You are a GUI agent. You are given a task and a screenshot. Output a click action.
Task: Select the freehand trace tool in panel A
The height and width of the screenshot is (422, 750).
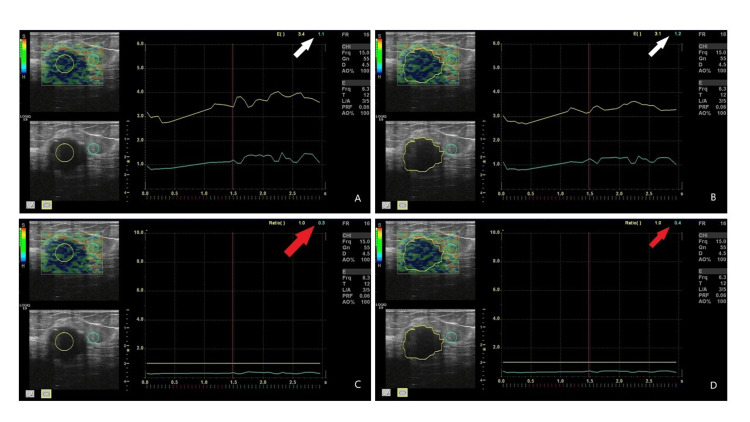31,205
